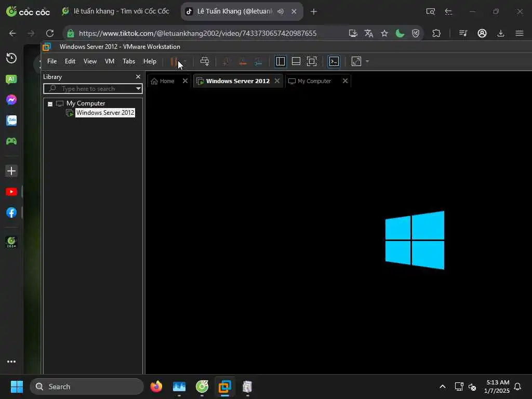Add a sidebar app with plus
The width and height of the screenshot is (532, 399).
[11, 171]
